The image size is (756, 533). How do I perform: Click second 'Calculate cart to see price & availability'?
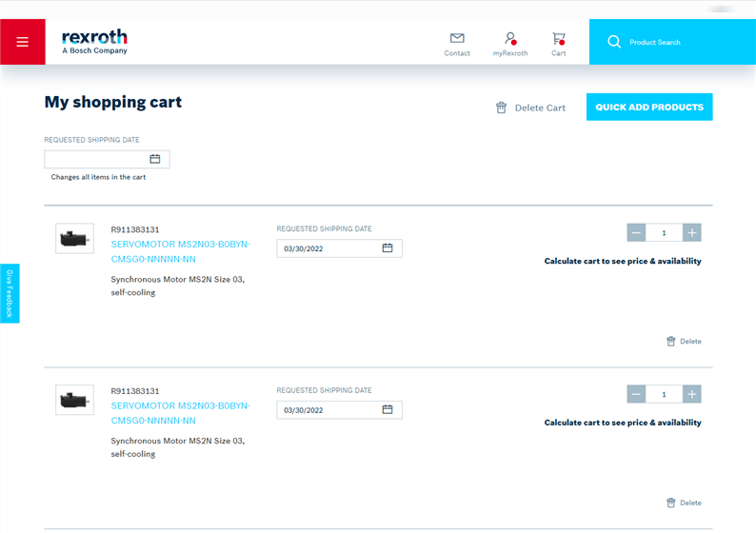pos(623,423)
